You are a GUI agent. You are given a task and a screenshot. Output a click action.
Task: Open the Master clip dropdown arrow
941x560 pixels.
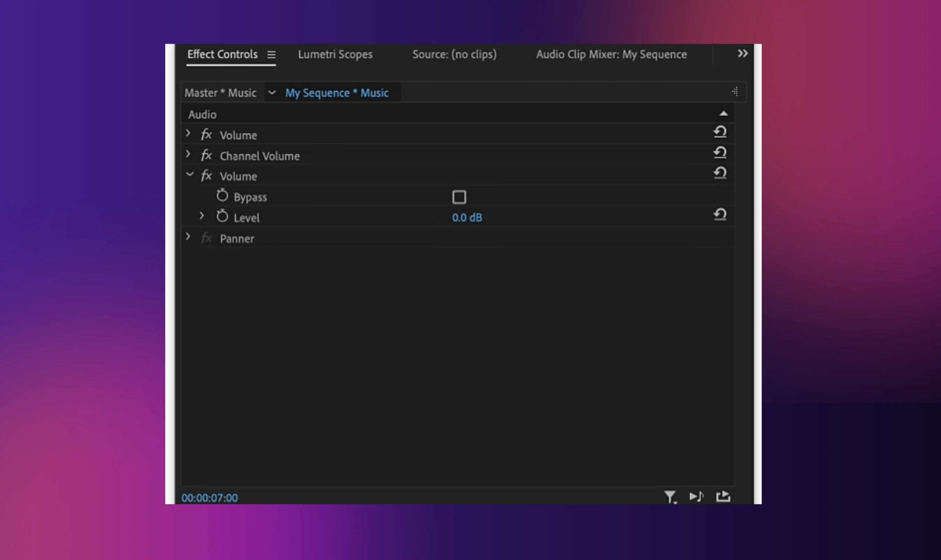pos(271,92)
